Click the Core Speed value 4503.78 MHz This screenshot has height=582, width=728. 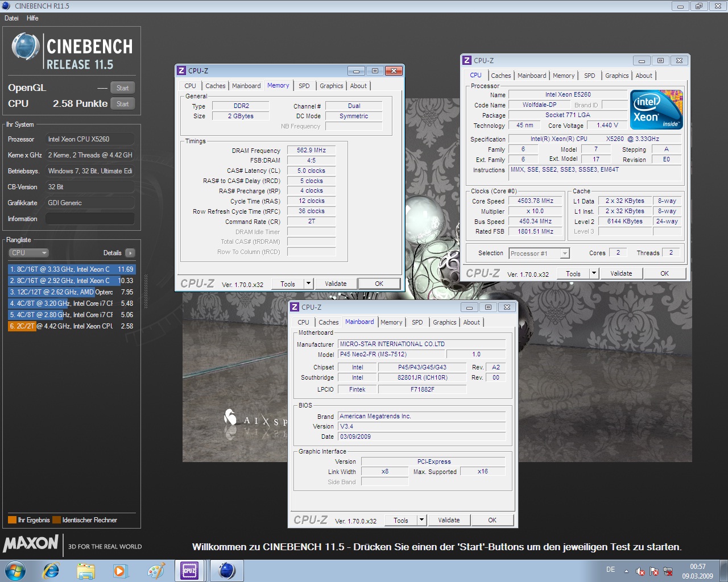[x=535, y=201]
